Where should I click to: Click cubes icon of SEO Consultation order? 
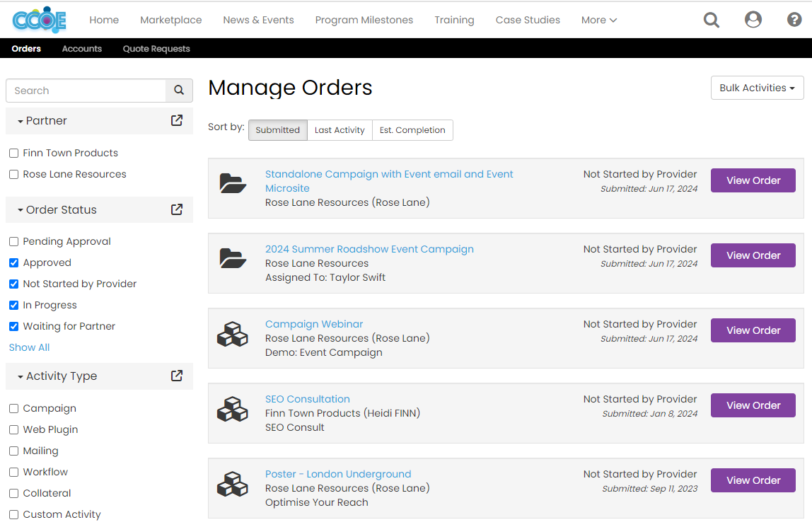click(x=233, y=409)
